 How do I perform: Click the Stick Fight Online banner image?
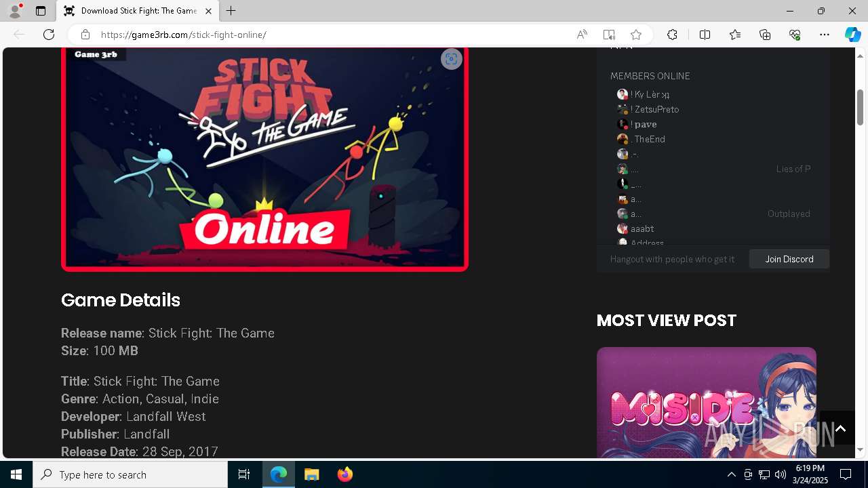click(264, 159)
